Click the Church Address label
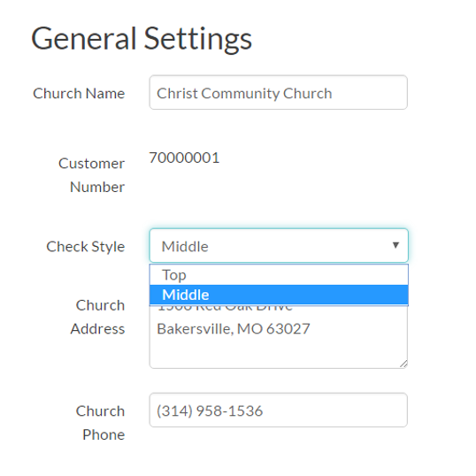The height and width of the screenshot is (476, 476). click(97, 317)
